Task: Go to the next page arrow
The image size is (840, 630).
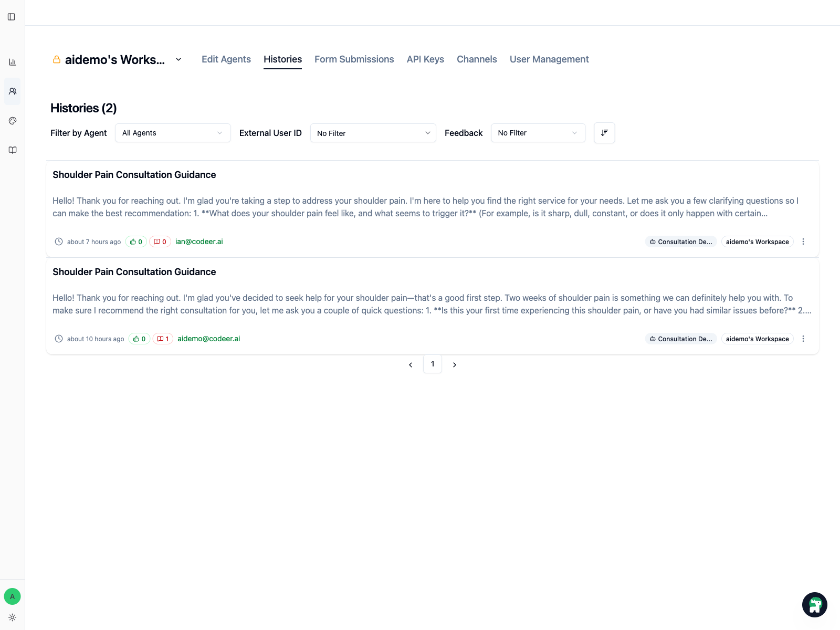Action: coord(455,364)
